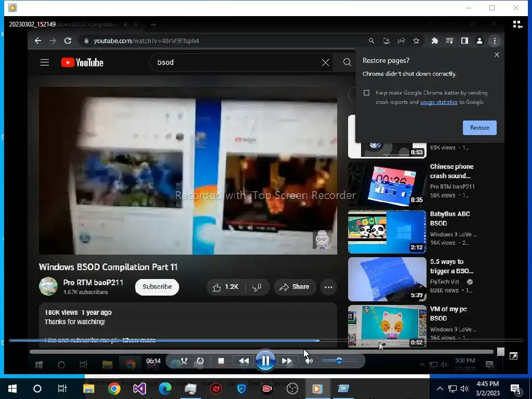The height and width of the screenshot is (399, 532).
Task: Mute the media player's speaker icon
Action: [309, 361]
